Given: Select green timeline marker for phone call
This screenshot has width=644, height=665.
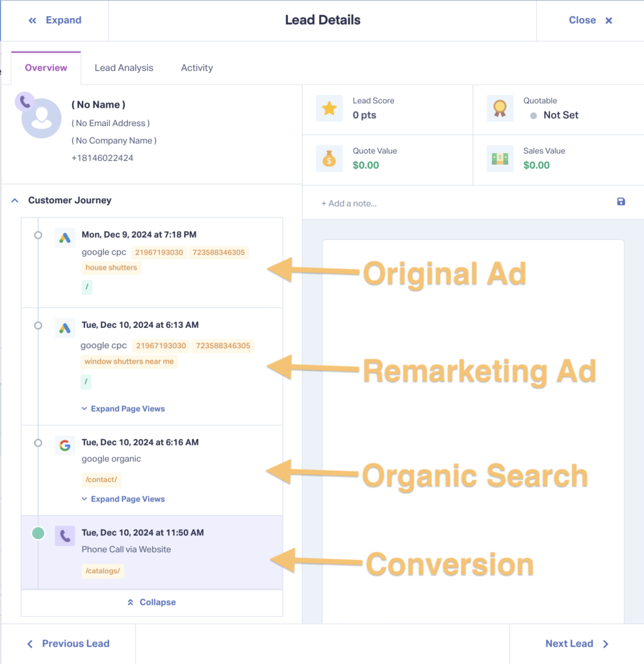Looking at the screenshot, I should click(x=38, y=533).
